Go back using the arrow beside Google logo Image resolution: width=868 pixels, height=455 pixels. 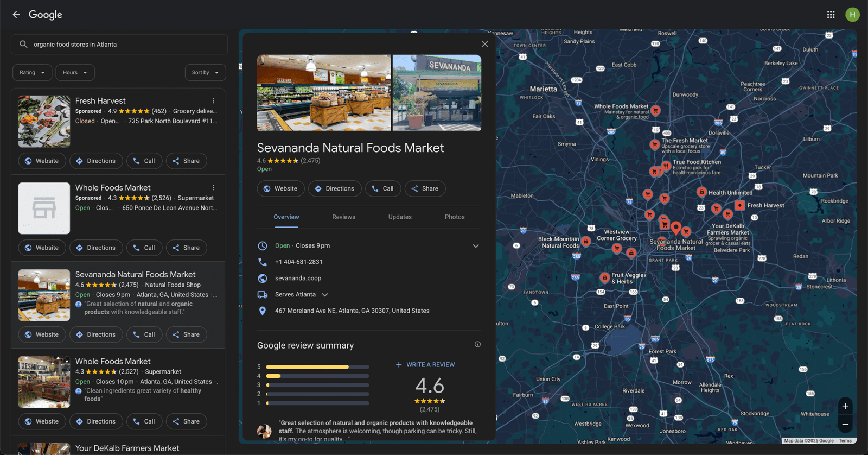(16, 15)
